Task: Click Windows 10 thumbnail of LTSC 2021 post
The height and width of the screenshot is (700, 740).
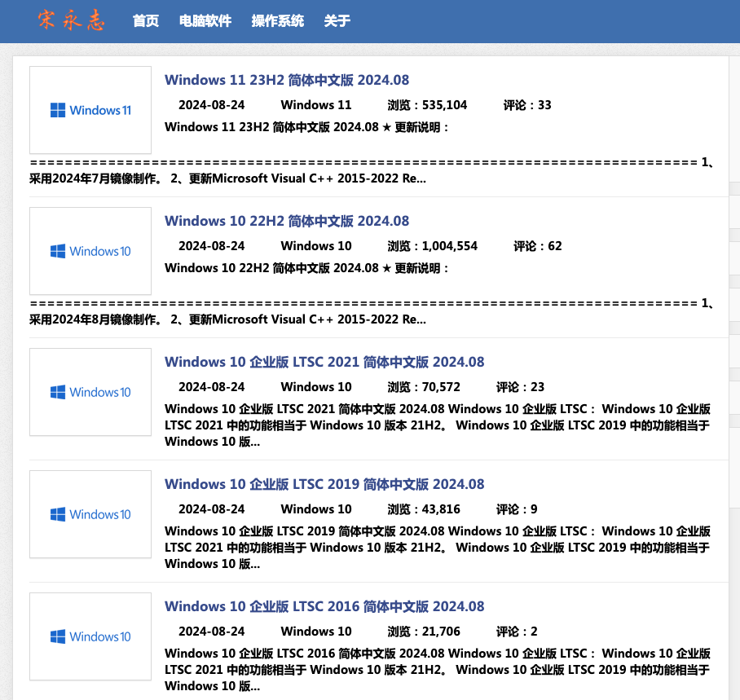Action: [x=90, y=392]
